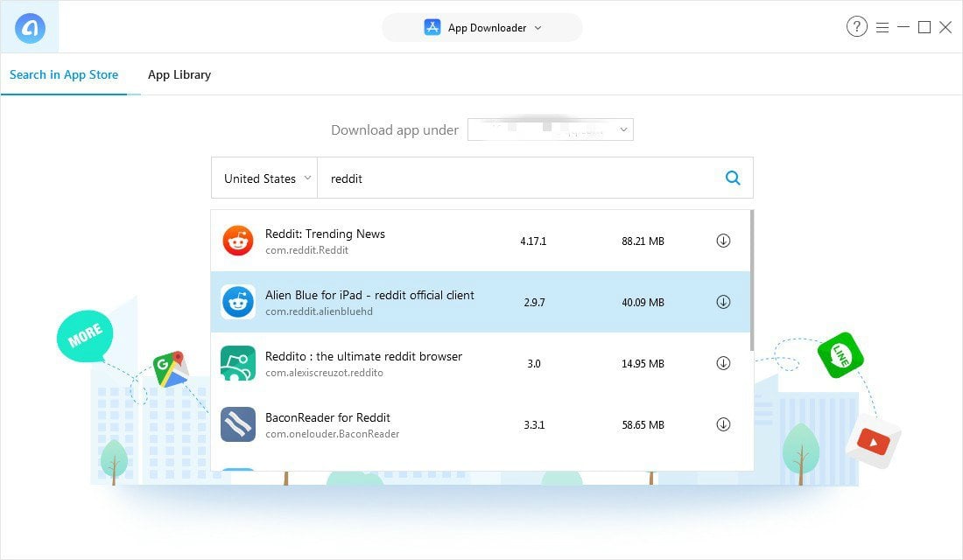Switch to the App Library tab
963x560 pixels.
179,74
